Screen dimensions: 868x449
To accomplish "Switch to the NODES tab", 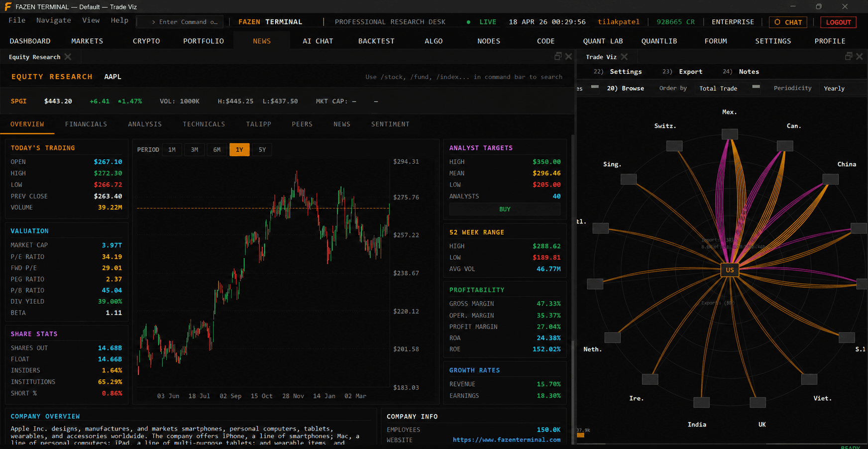I will (489, 41).
